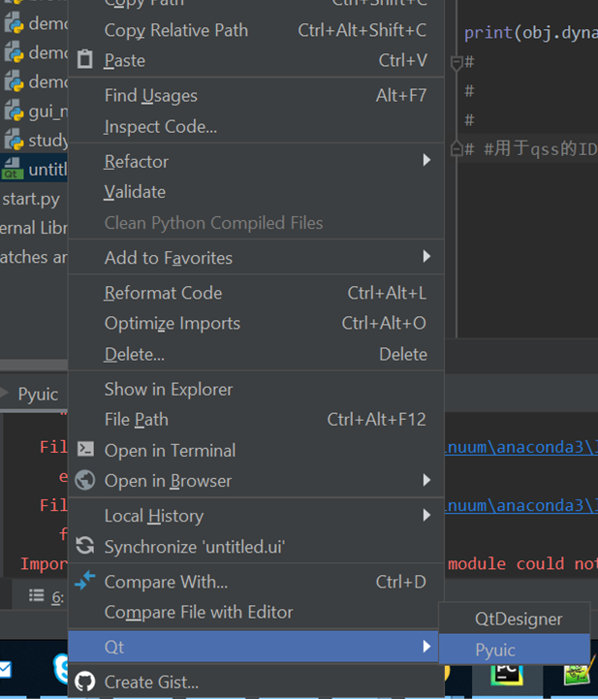Choose Inspect Code...
The width and height of the screenshot is (598, 700).
(256, 127)
